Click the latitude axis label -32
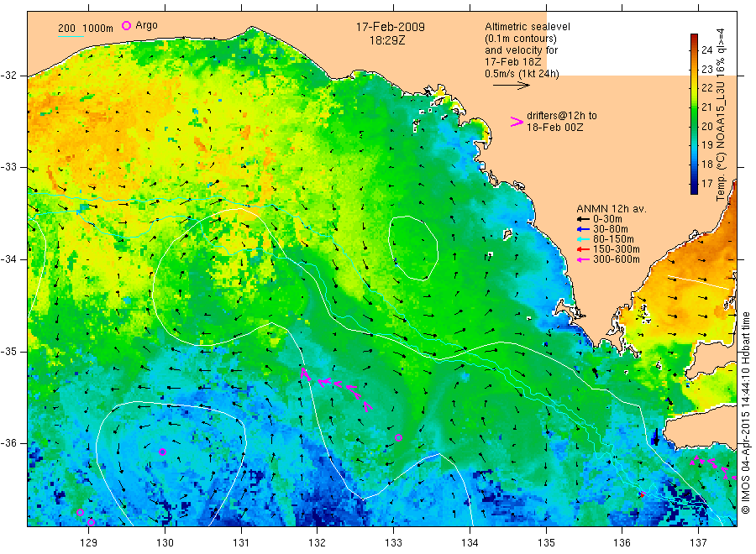 click(x=8, y=76)
